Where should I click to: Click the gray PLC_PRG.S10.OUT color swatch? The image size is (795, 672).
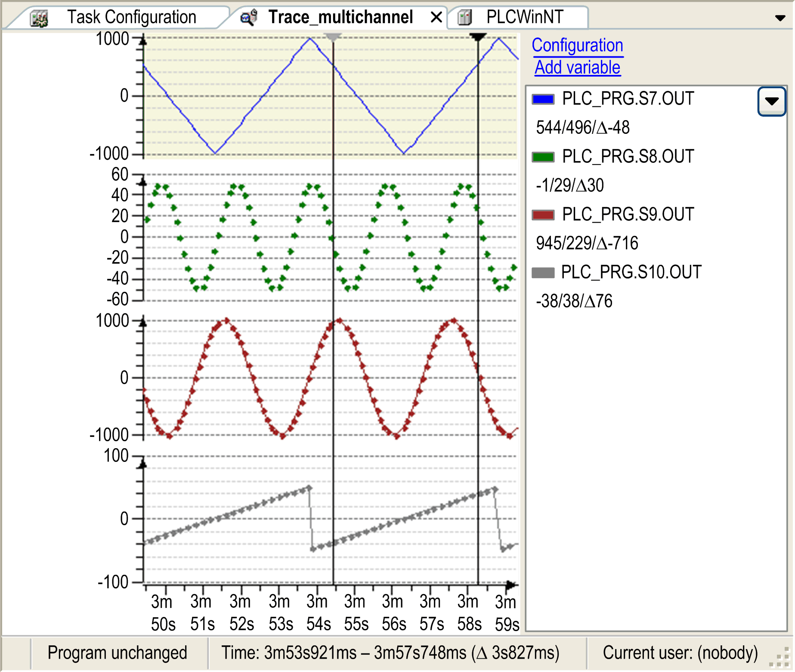543,273
